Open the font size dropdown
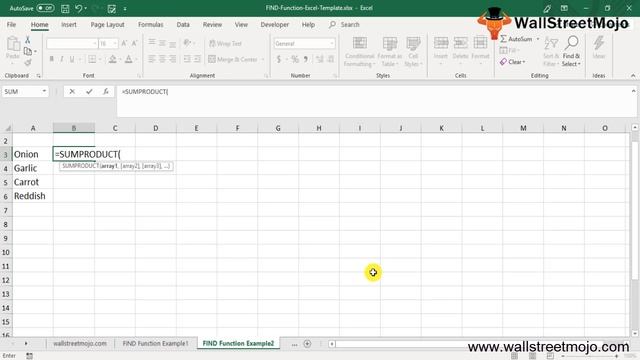The height and width of the screenshot is (360, 640). [x=115, y=43]
